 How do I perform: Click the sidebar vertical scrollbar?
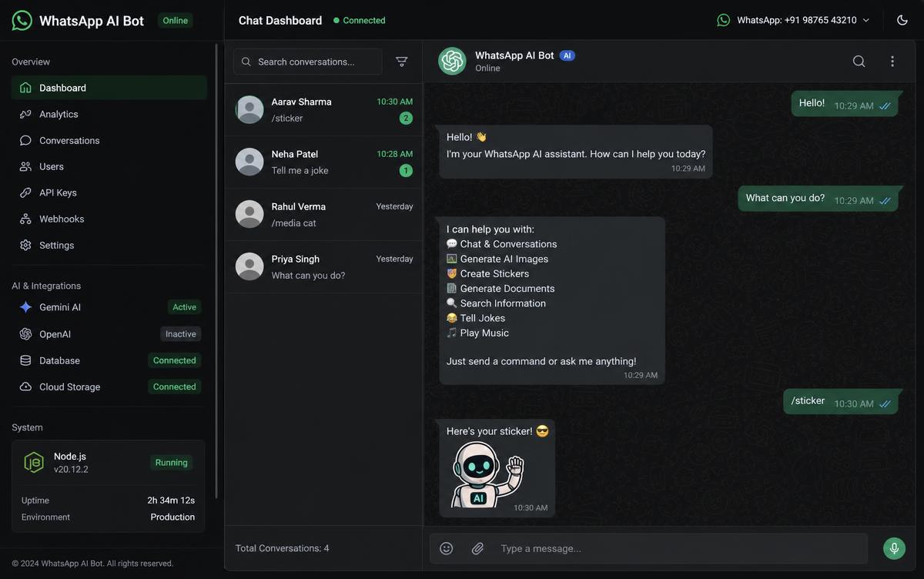pos(216,270)
